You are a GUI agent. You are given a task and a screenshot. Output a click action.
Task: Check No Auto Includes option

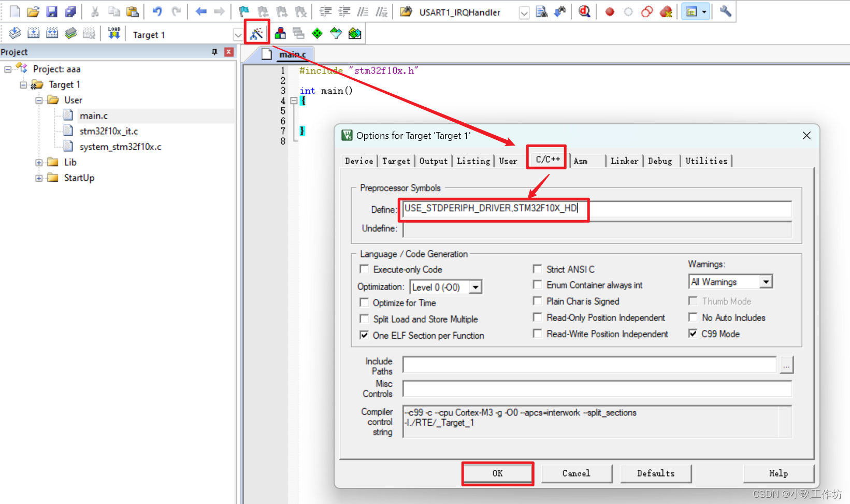(x=693, y=317)
